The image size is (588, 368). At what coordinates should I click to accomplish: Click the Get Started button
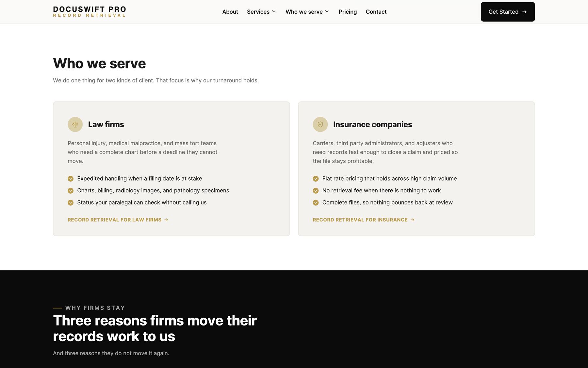click(508, 12)
